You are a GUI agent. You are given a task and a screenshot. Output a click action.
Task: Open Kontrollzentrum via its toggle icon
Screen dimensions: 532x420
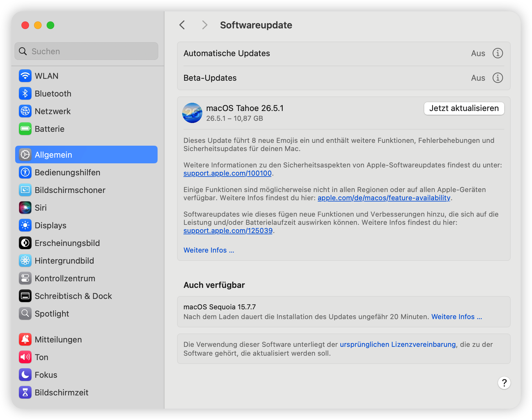coord(25,278)
